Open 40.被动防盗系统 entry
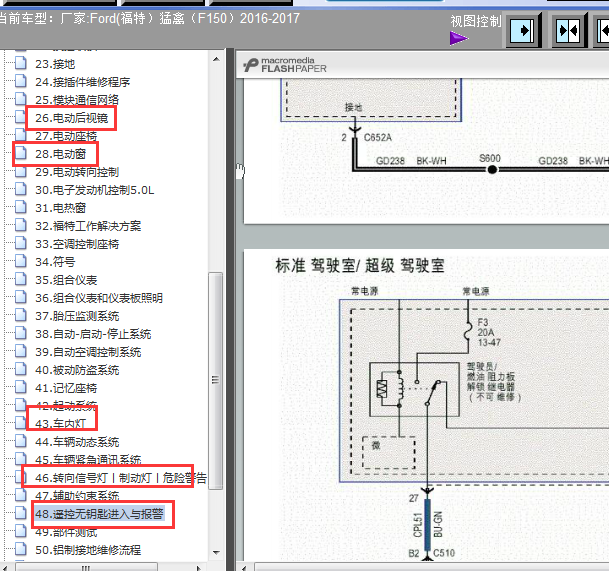Image resolution: width=609 pixels, height=571 pixels. tap(77, 370)
